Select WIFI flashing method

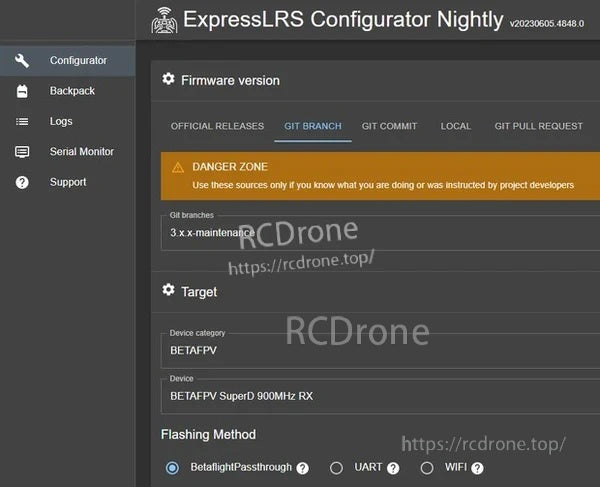tap(427, 467)
